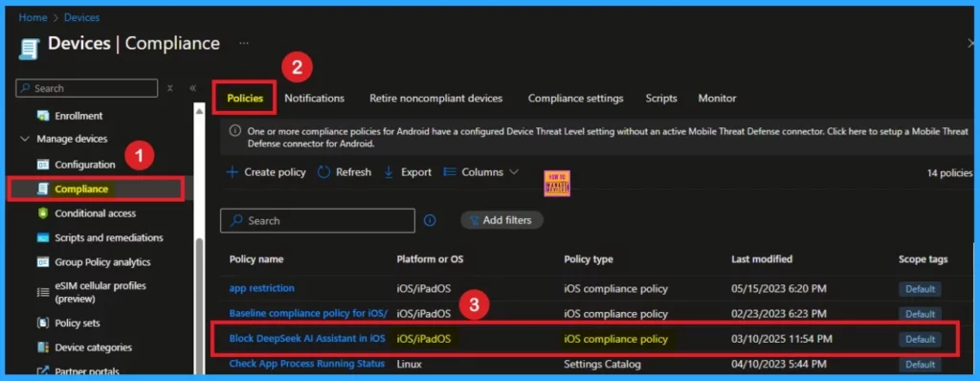980x381 pixels.
Task: Open the Enrollment sidebar item icon
Action: [x=42, y=116]
